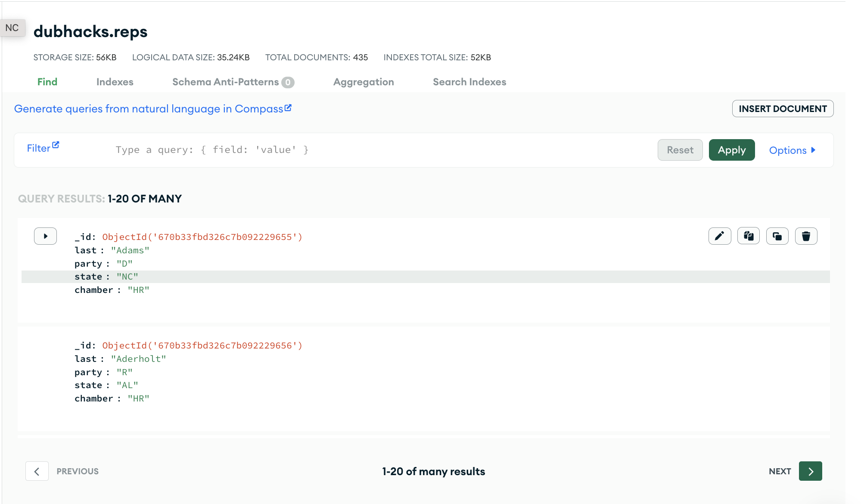Focus the filter query input field

click(x=379, y=150)
